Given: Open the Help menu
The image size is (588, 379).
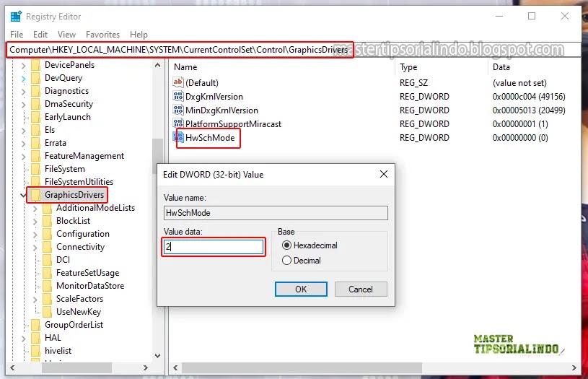Looking at the screenshot, I should click(x=139, y=35).
